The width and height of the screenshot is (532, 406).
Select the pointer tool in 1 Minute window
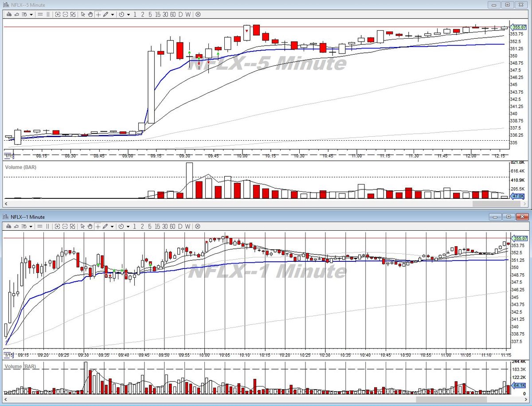pos(83,226)
